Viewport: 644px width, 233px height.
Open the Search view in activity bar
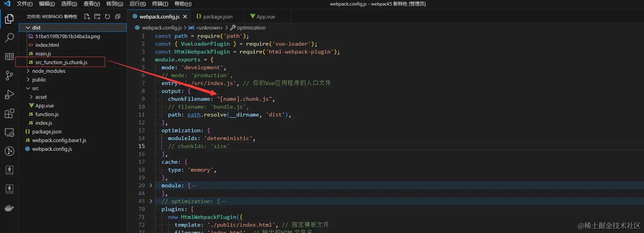click(9, 38)
